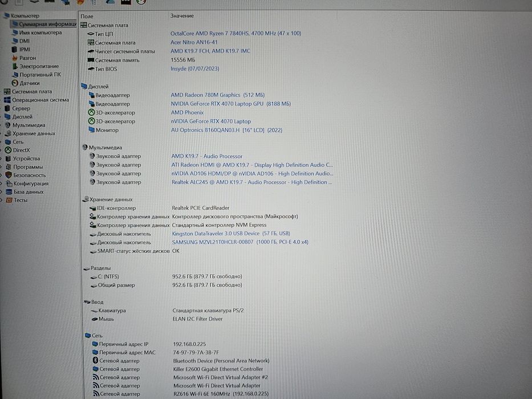This screenshot has height=399, width=532.
Task: Click the Сеть network icon in the tree
Action: pyautogui.click(x=8, y=142)
